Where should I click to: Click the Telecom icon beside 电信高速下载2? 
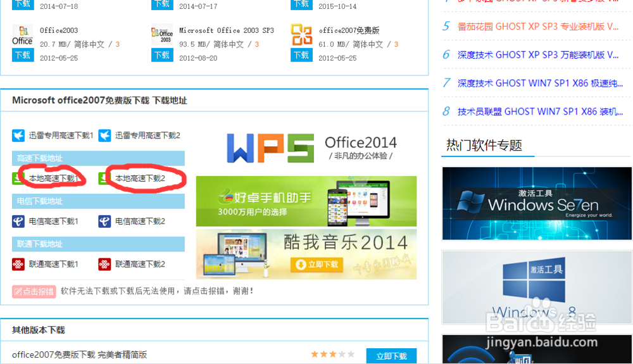tap(104, 221)
